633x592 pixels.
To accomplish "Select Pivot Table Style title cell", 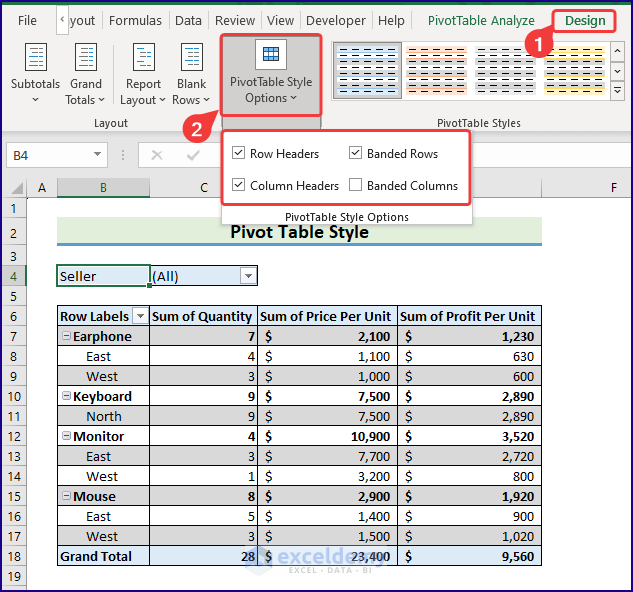I will pos(299,232).
